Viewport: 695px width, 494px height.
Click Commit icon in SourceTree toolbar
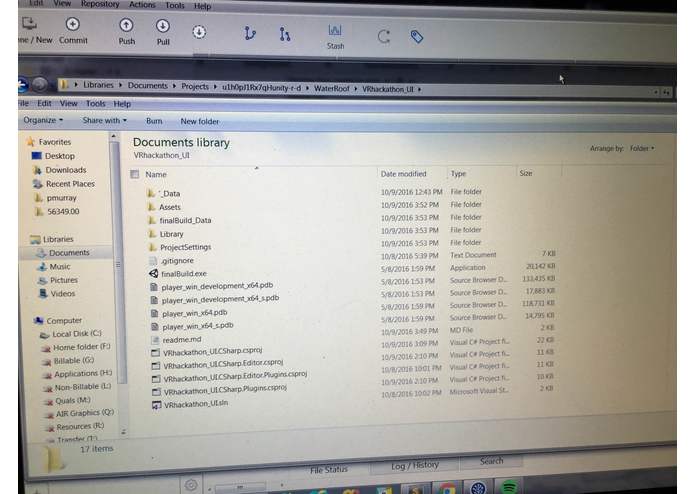click(x=73, y=24)
